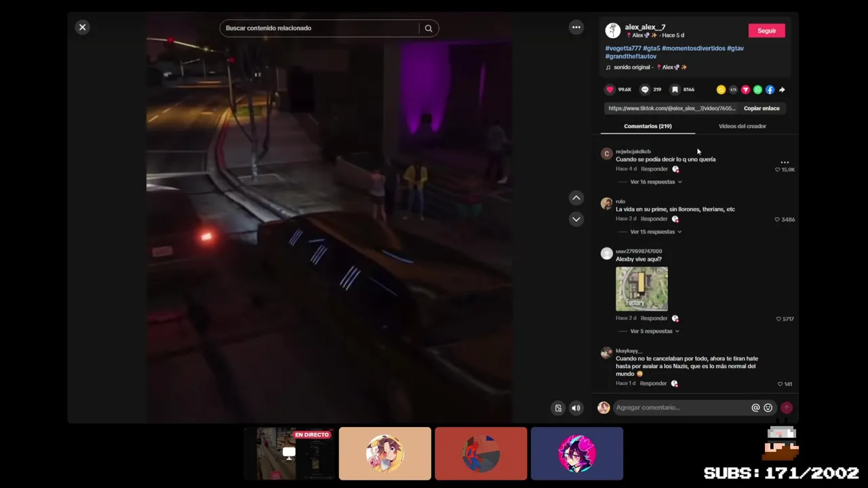Open user279898747000 username

pos(639,251)
